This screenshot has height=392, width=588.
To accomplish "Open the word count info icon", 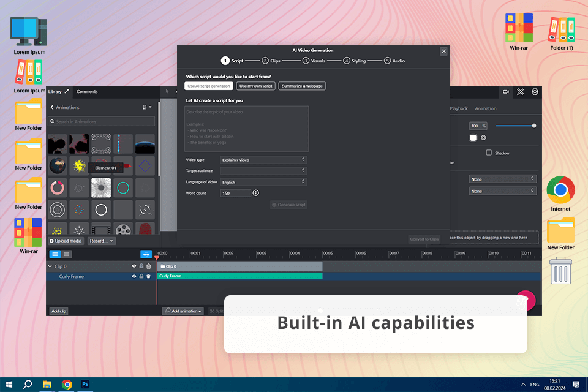I will 256,193.
